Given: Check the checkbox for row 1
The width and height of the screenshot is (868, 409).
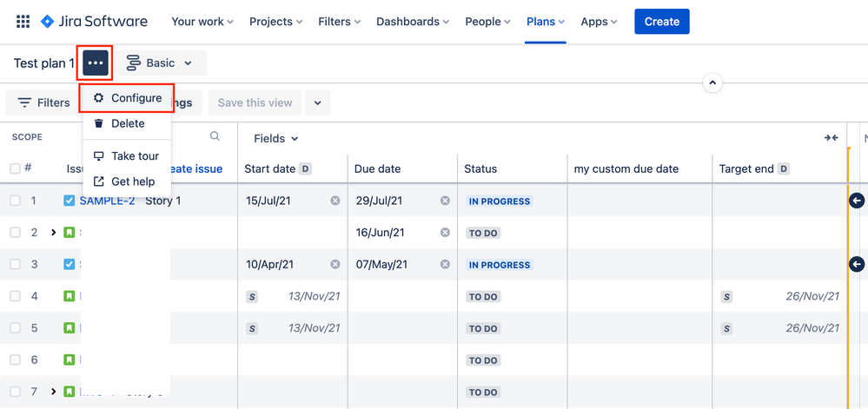Looking at the screenshot, I should [15, 201].
